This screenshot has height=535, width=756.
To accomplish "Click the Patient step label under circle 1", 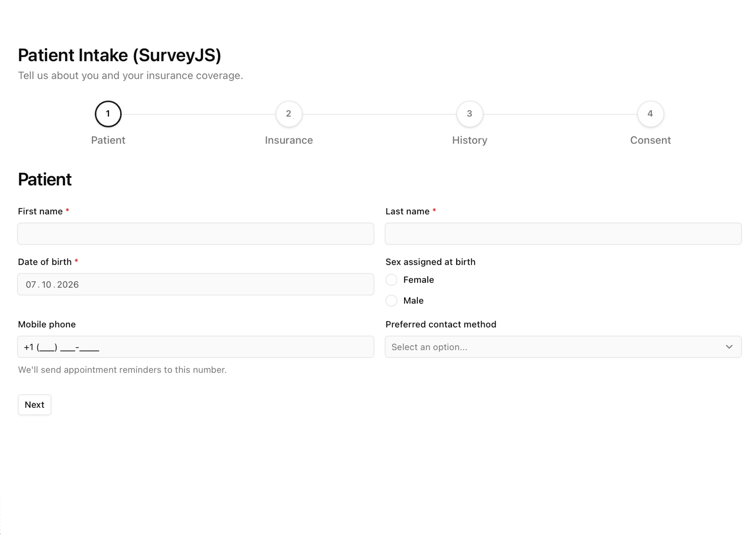I will (x=108, y=140).
